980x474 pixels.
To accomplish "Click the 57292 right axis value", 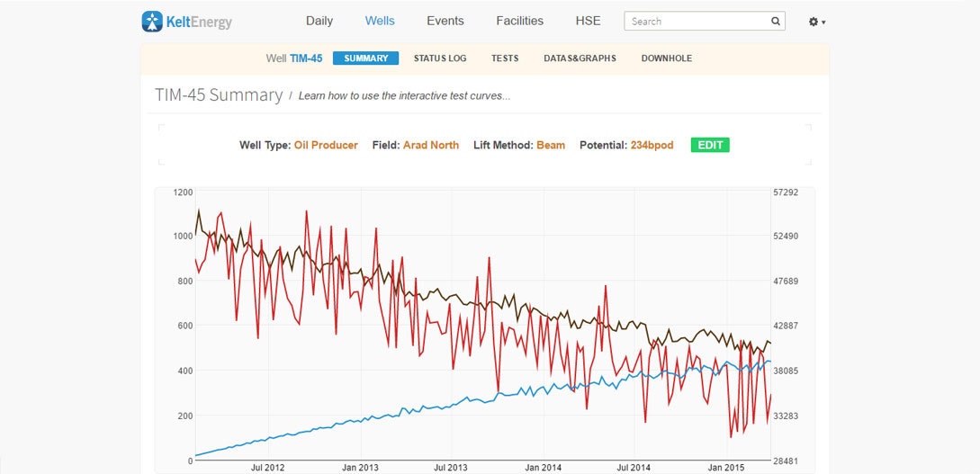I will (x=786, y=192).
